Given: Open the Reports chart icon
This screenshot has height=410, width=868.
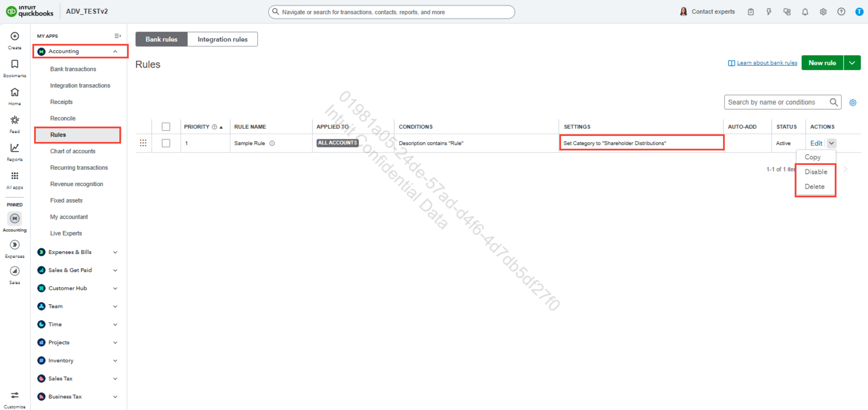Looking at the screenshot, I should point(14,148).
